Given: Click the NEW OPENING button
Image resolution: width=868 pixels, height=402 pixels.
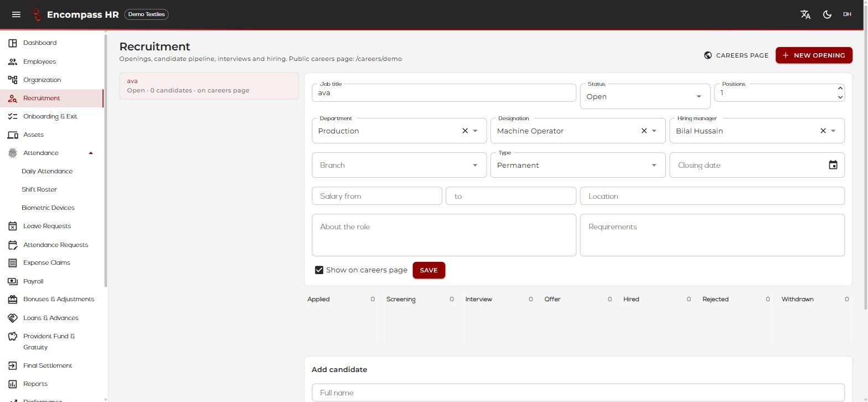Looking at the screenshot, I should point(814,55).
